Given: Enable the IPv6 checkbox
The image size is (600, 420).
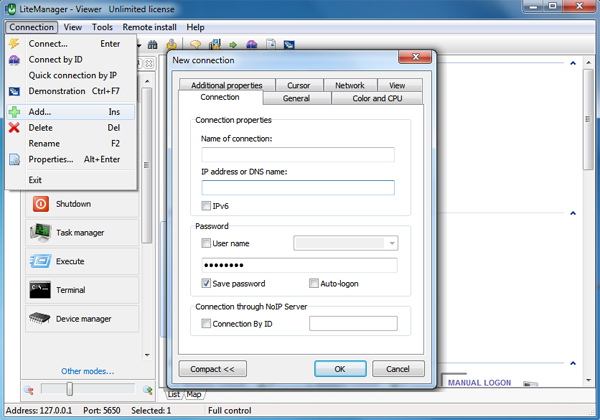Looking at the screenshot, I should (x=206, y=206).
